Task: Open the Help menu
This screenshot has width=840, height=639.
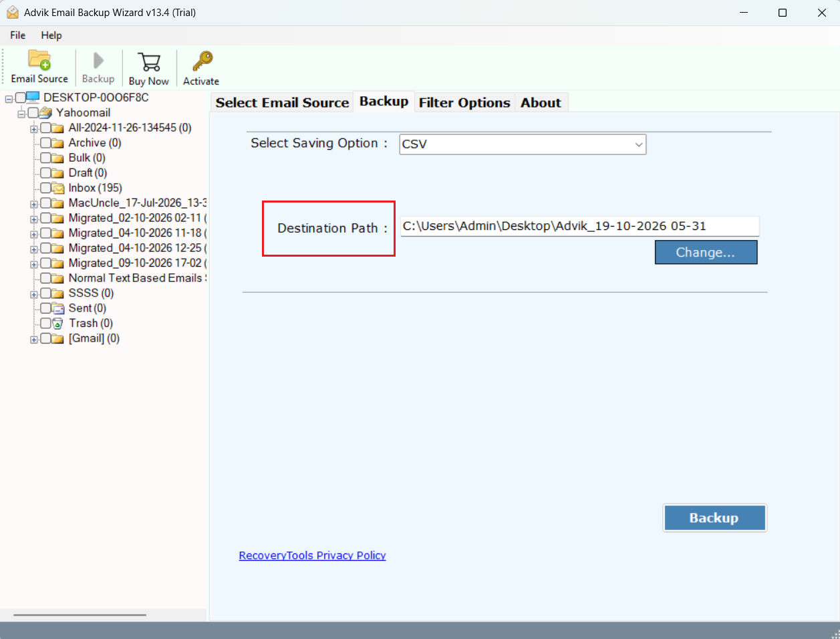Action: coord(51,35)
